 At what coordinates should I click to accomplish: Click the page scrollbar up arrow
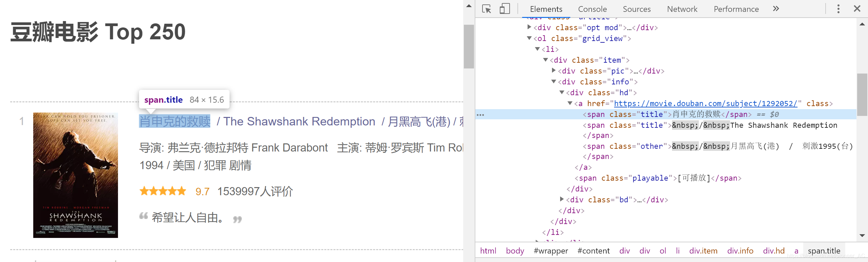469,6
